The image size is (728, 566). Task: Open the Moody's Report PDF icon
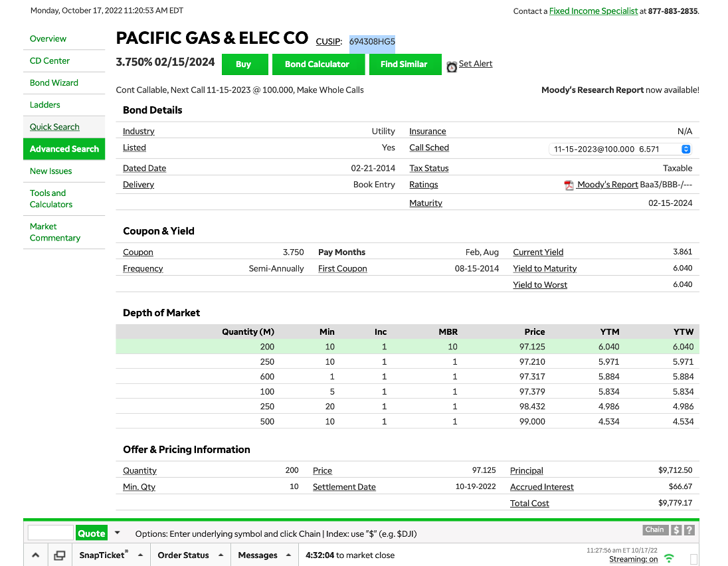pyautogui.click(x=569, y=185)
